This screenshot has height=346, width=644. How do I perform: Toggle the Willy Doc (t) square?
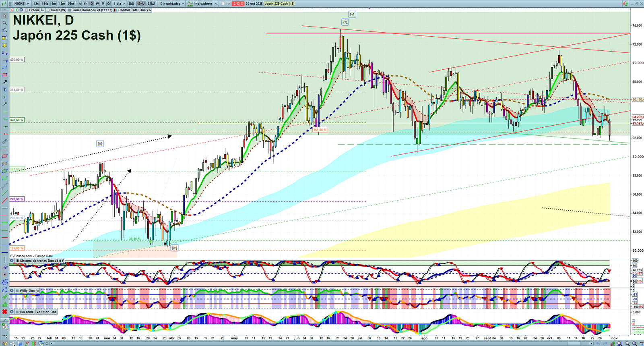coord(18,290)
